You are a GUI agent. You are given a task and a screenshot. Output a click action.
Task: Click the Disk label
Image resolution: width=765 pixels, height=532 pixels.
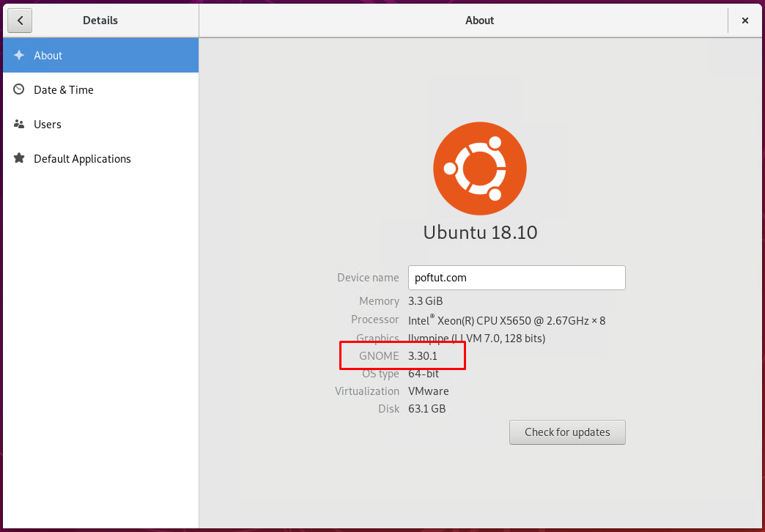click(388, 408)
